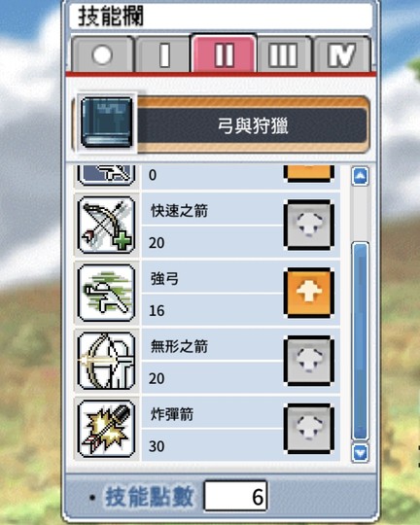The width and height of the screenshot is (420, 525).
Task: Raise 強弓 level with orange arrow button
Action: pyautogui.click(x=309, y=293)
